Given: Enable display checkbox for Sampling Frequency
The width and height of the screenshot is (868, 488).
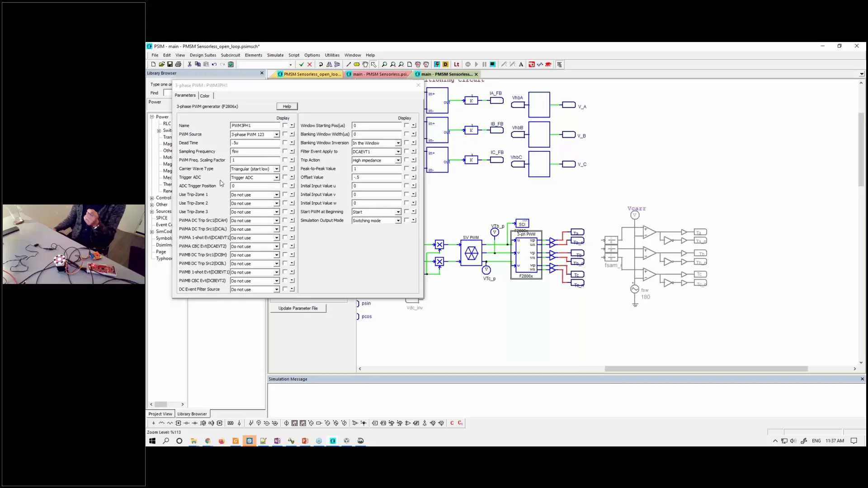Looking at the screenshot, I should pos(285,151).
